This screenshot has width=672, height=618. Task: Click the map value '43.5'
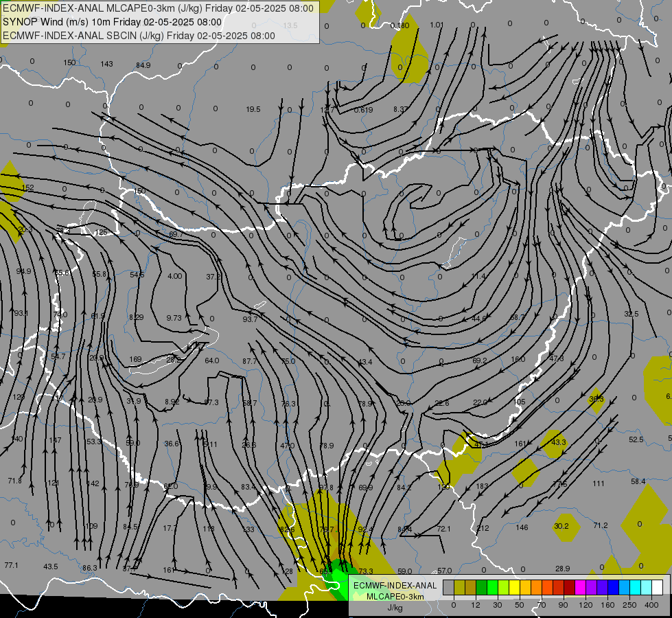point(51,567)
